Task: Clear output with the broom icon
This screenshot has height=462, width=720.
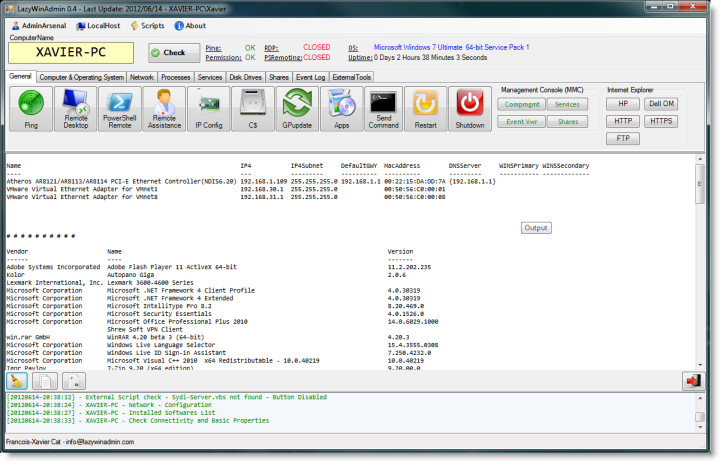Action: click(x=17, y=380)
